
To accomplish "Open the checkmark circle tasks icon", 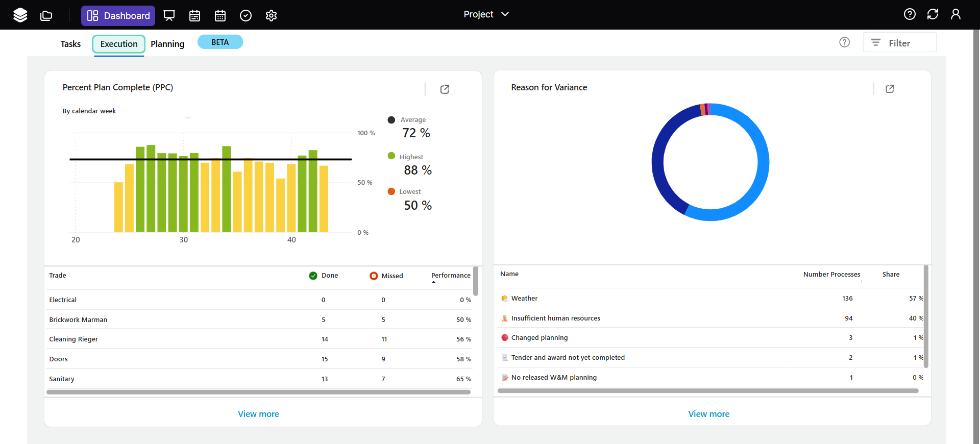I will pos(246,15).
